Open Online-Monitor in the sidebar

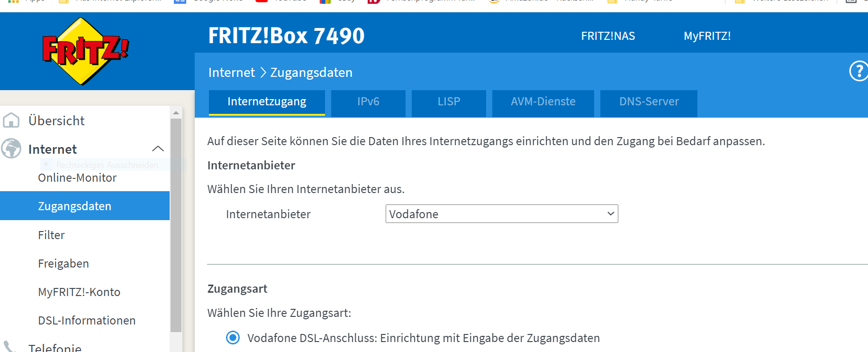(x=77, y=178)
